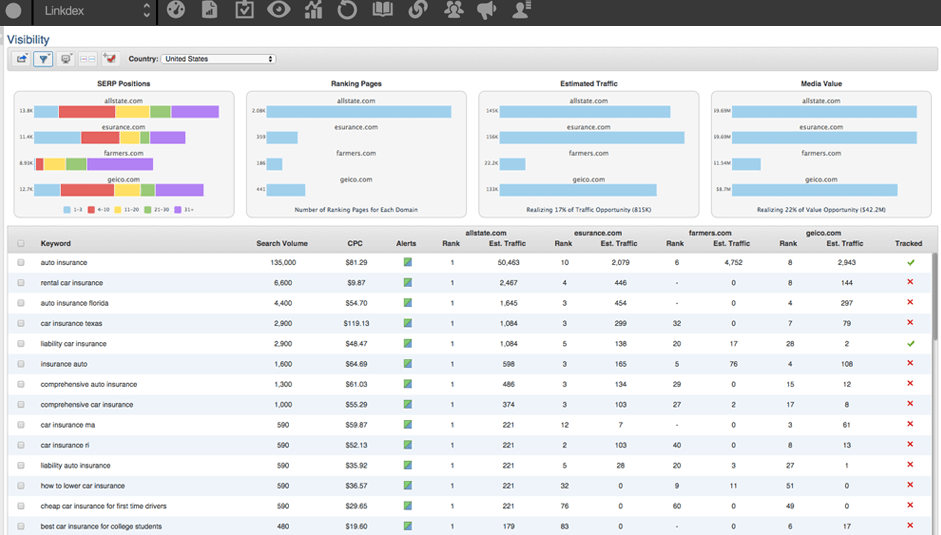Click the circular refresh arrow icon in top bar
Image resolution: width=941 pixels, height=535 pixels.
(x=347, y=11)
